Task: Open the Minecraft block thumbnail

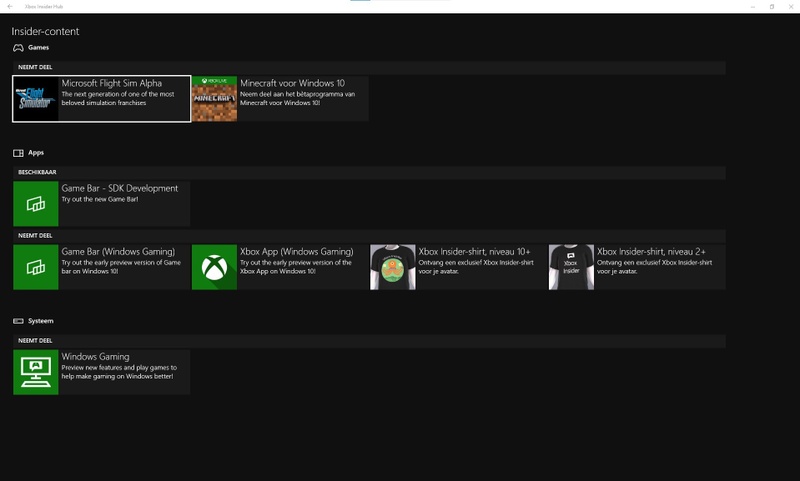Action: point(214,99)
